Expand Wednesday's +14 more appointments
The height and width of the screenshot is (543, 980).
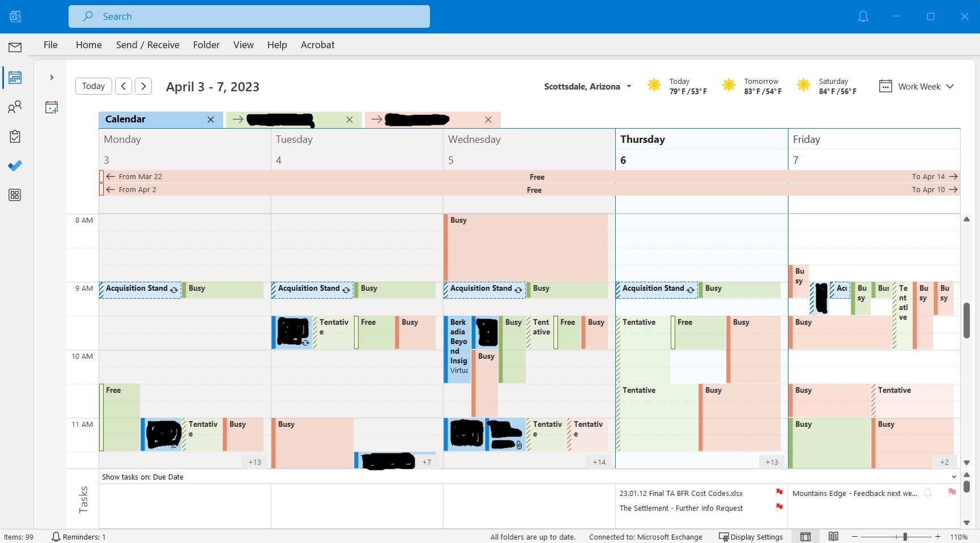pyautogui.click(x=599, y=462)
